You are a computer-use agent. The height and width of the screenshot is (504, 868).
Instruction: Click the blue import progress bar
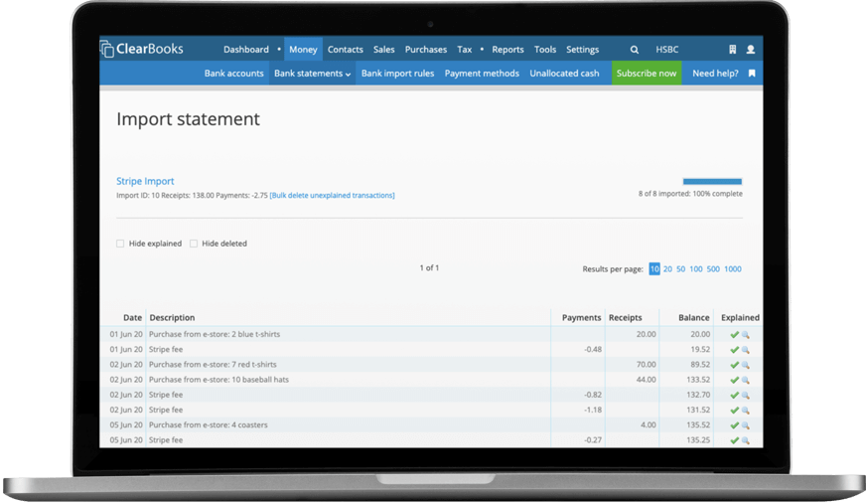coord(712,181)
